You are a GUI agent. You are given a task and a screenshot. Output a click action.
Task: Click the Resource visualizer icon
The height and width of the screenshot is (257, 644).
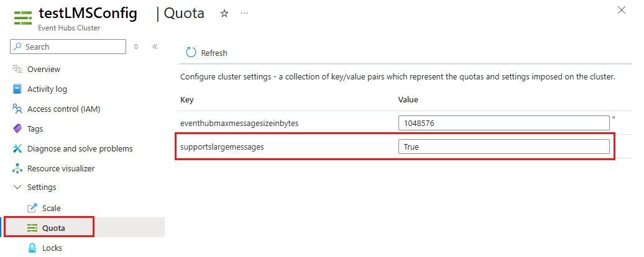click(x=17, y=168)
